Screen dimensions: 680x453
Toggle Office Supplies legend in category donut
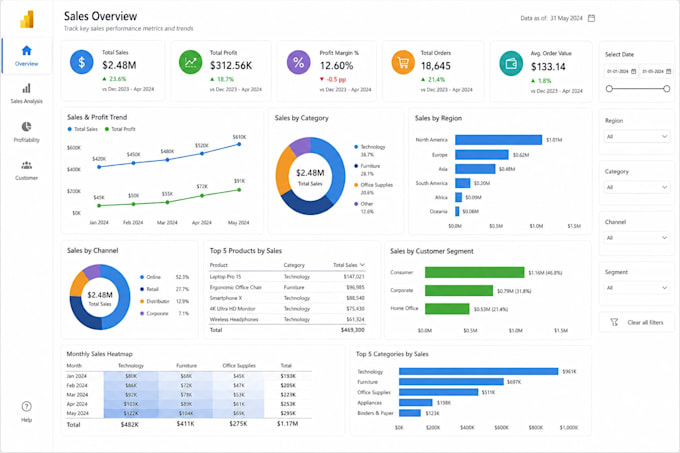[x=373, y=185]
